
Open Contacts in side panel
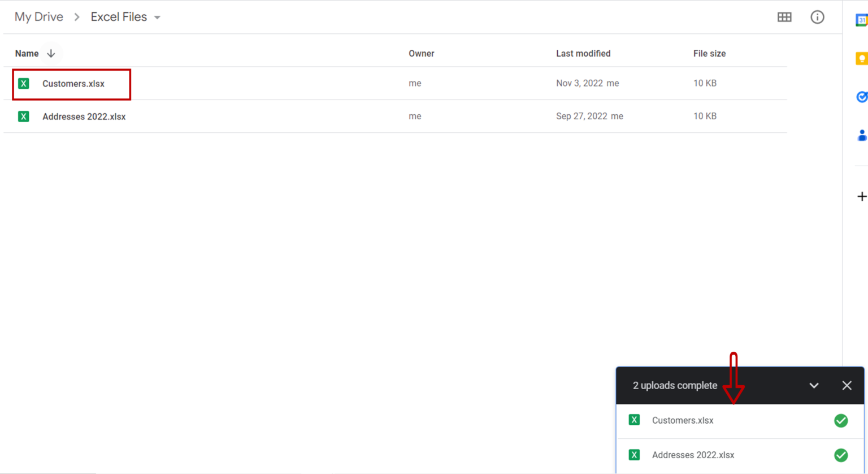pyautogui.click(x=861, y=136)
